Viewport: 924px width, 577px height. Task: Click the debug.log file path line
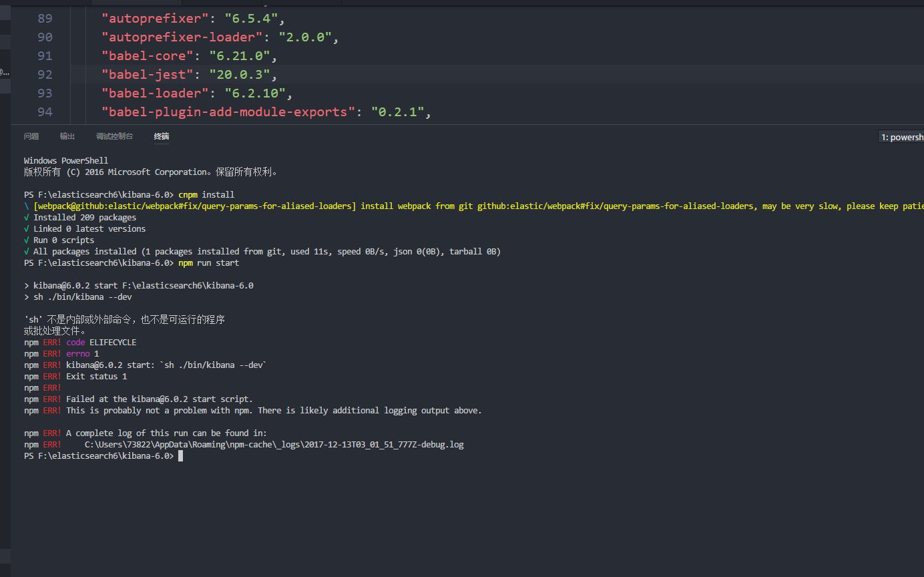pos(244,445)
